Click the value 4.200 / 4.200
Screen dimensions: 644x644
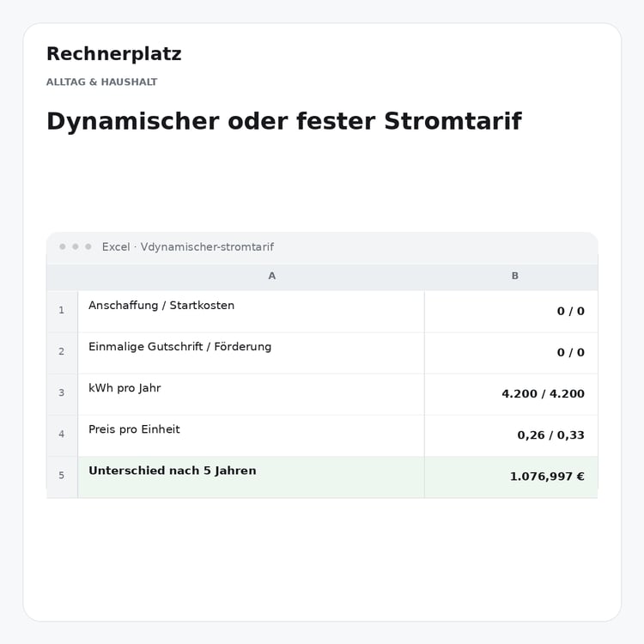click(543, 394)
